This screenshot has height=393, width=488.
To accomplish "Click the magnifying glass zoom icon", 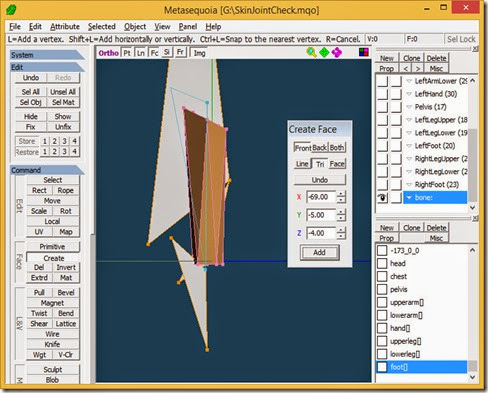I will [311, 52].
